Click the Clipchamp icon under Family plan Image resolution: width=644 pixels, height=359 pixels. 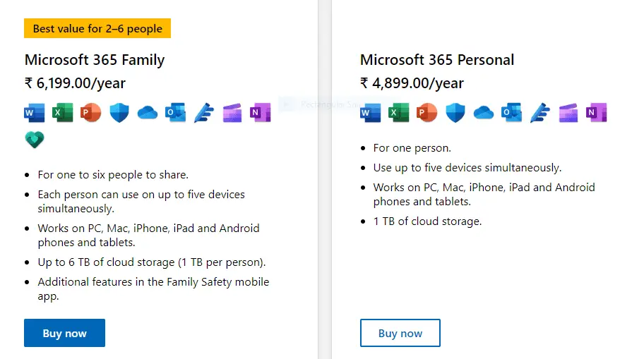[x=232, y=112]
